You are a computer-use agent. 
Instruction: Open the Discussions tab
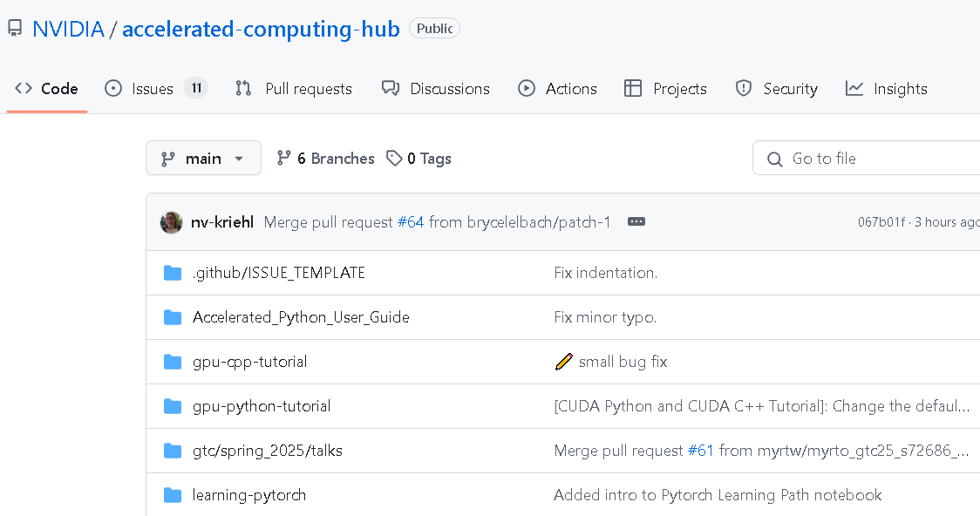tap(436, 89)
